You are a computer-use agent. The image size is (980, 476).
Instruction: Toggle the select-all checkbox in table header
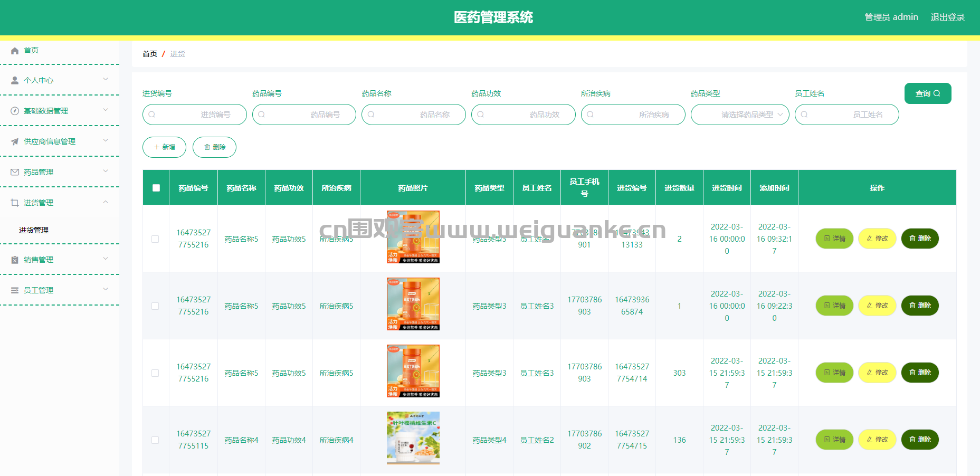click(x=156, y=188)
